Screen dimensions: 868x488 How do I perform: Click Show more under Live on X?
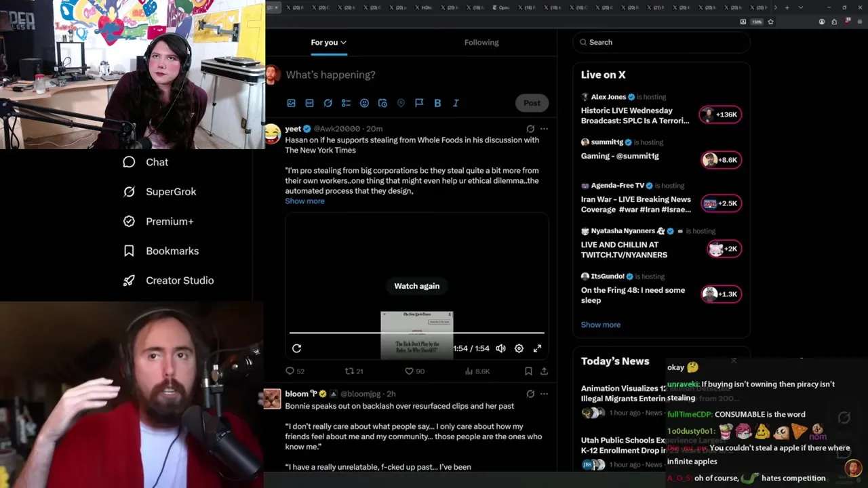(600, 325)
